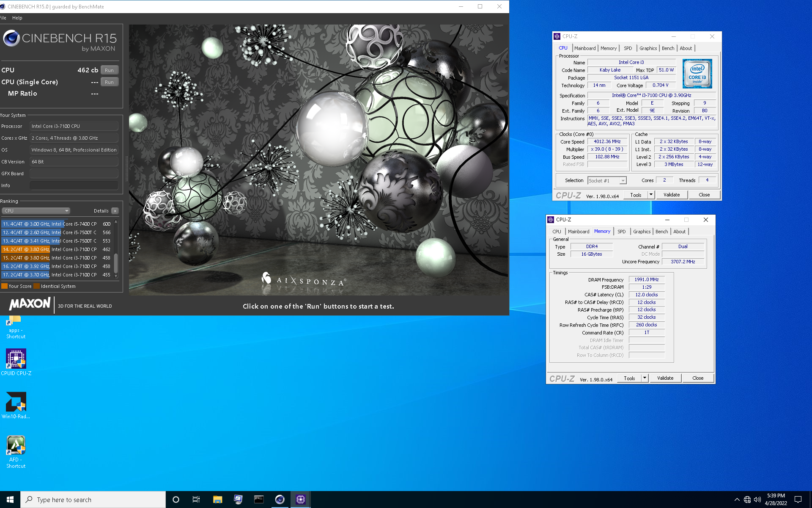Click DRAM Frequency value 1991.0 MHz

[646, 279]
